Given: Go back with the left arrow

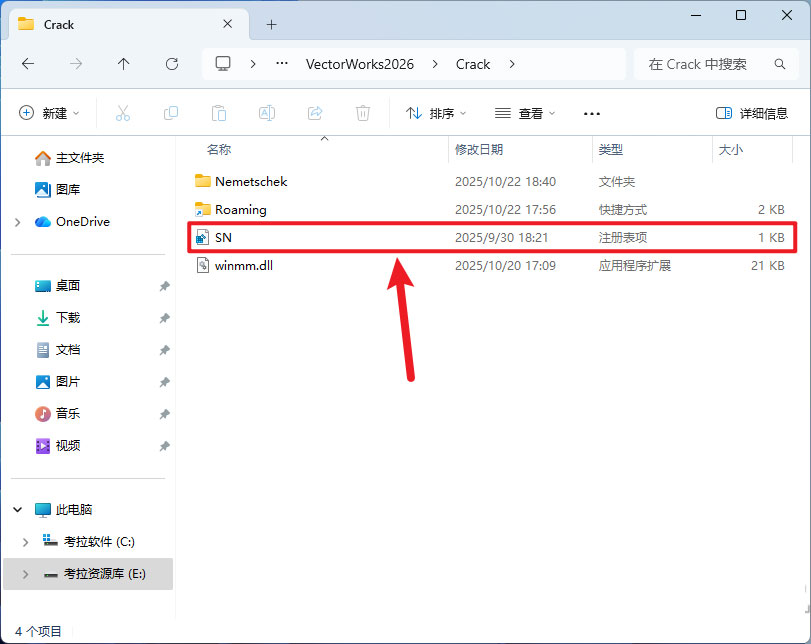Looking at the screenshot, I should 28,64.
